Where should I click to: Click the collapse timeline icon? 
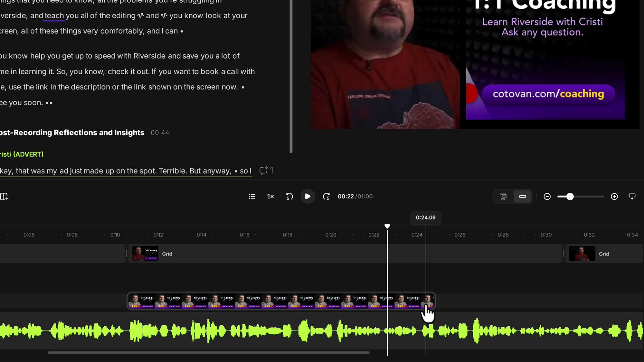point(632,197)
